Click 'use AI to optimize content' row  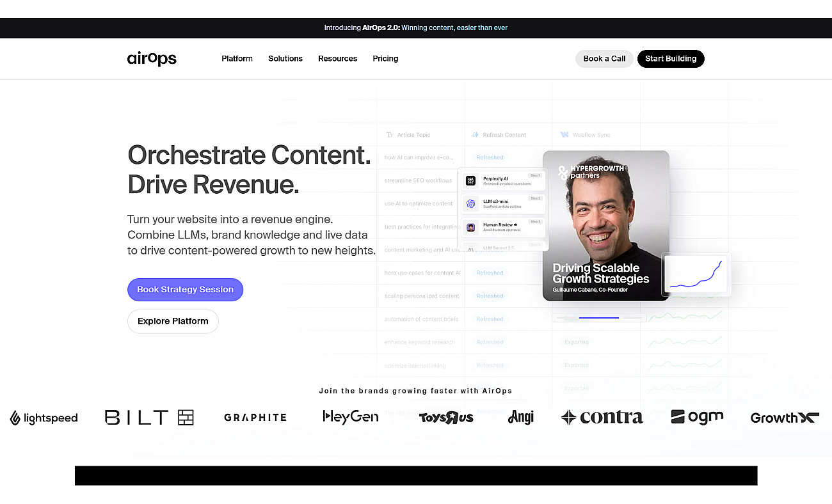[x=419, y=203]
